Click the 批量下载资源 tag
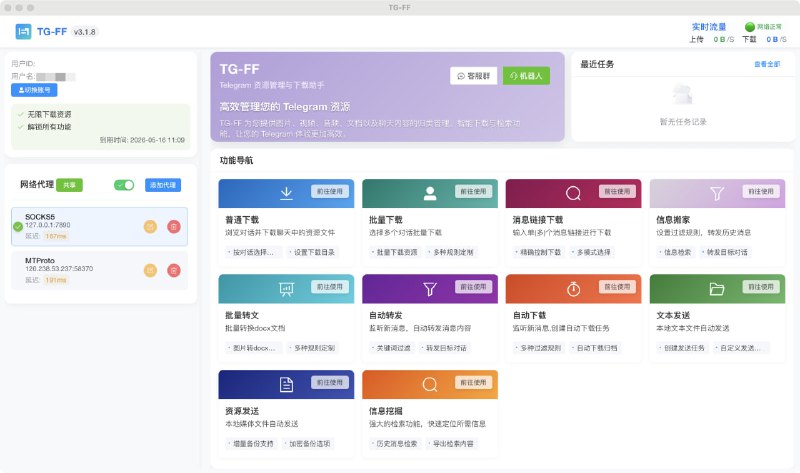 tap(395, 252)
